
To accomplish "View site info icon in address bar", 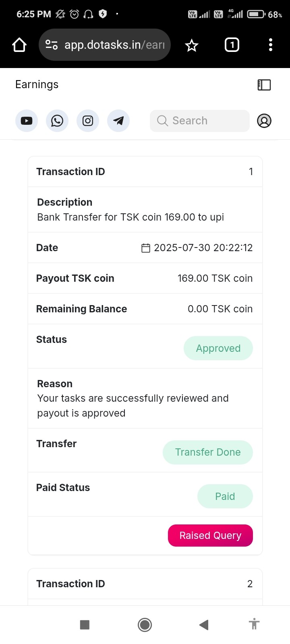I will (x=52, y=45).
